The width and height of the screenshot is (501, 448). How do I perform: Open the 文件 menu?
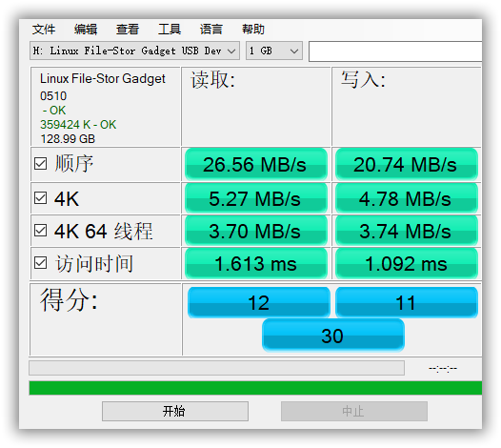(x=44, y=30)
